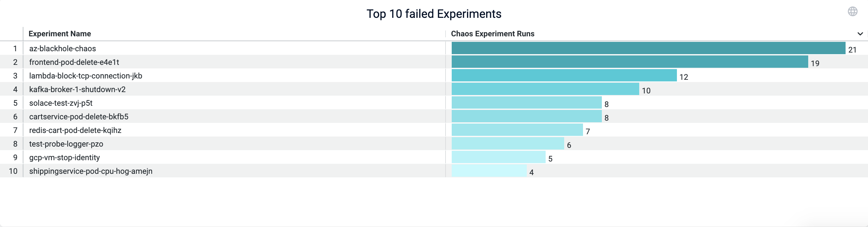
Task: Click the lightest bar showing 4 runs
Action: (x=489, y=171)
